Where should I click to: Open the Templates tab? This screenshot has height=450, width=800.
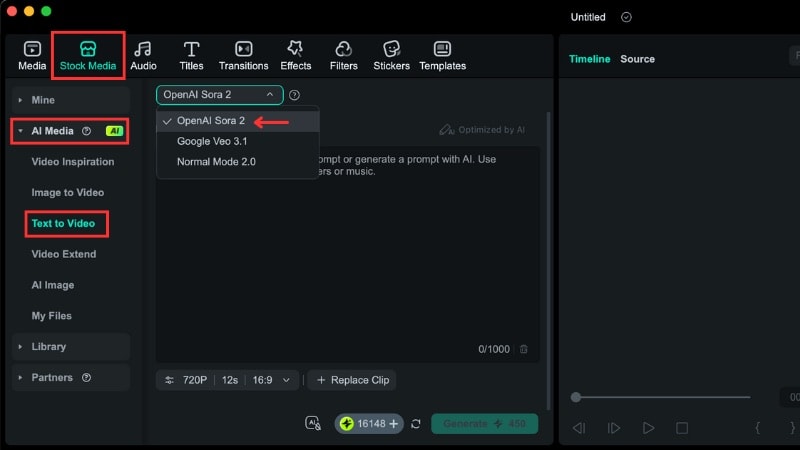tap(442, 56)
